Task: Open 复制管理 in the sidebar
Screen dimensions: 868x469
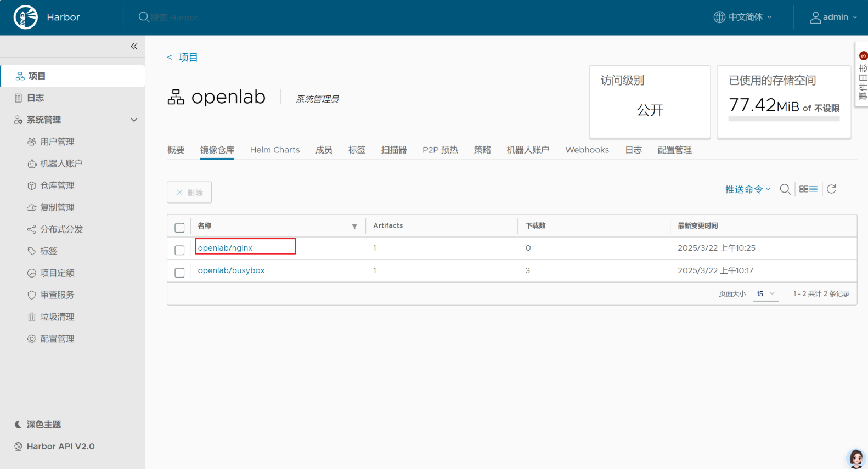Action: click(x=57, y=207)
